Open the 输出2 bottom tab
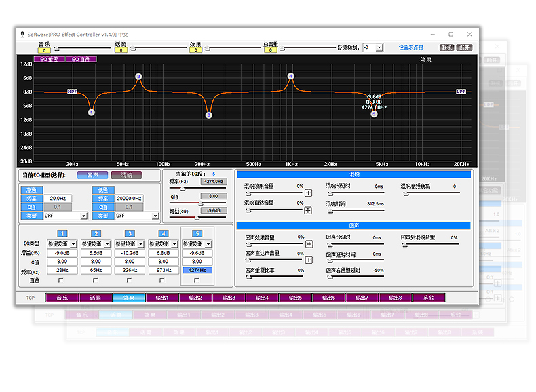Viewport: 536px width, 392px height. [195, 298]
